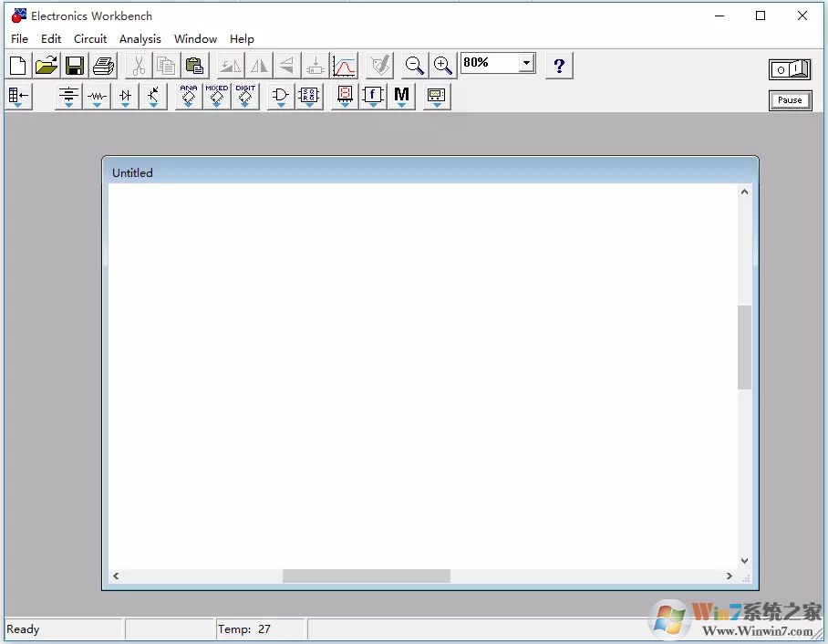Click the New circuit file icon

click(x=18, y=66)
